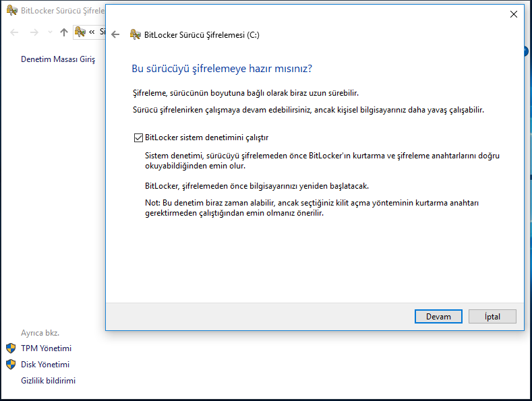Image resolution: width=532 pixels, height=401 pixels.
Task: Click the partially hidden blue help icon
Action: click(527, 51)
